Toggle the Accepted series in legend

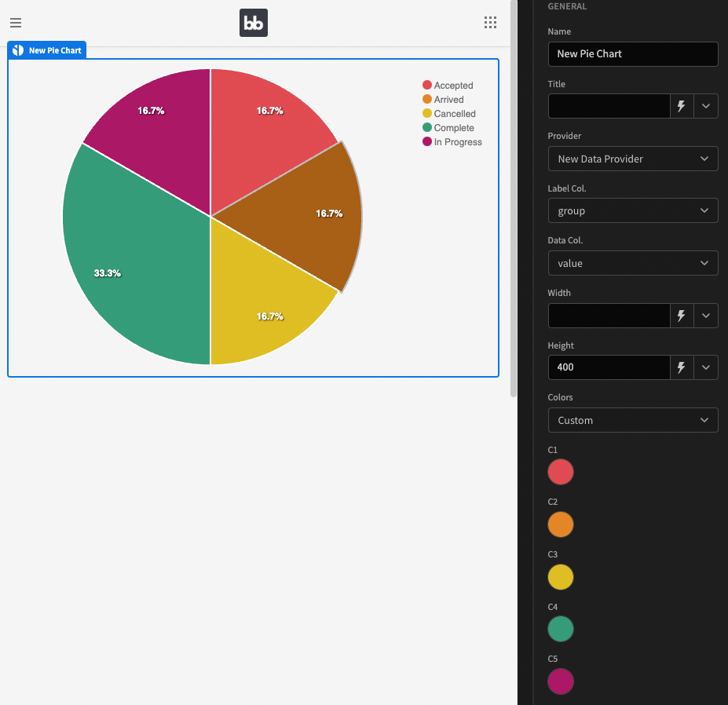448,86
